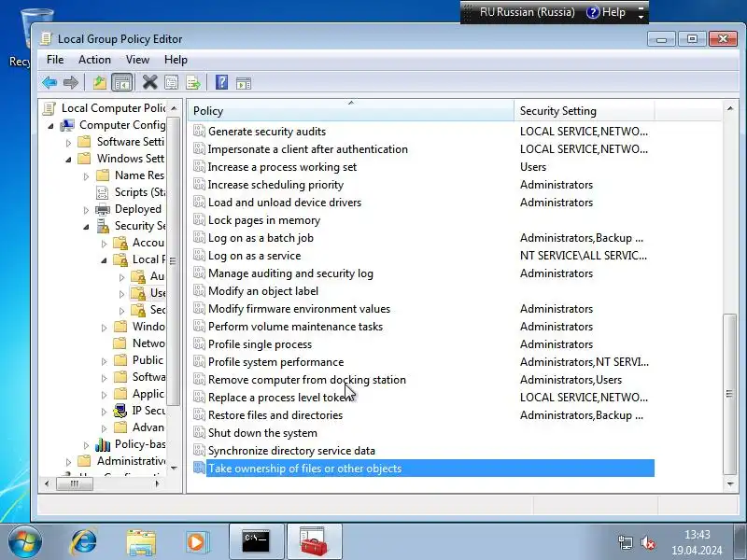Click the network tray icon

pyautogui.click(x=625, y=542)
